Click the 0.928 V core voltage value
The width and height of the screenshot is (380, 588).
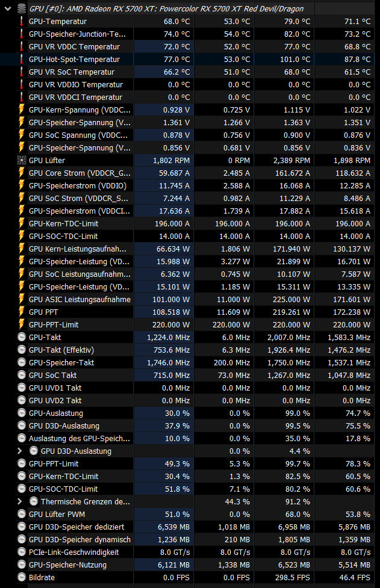tap(176, 110)
